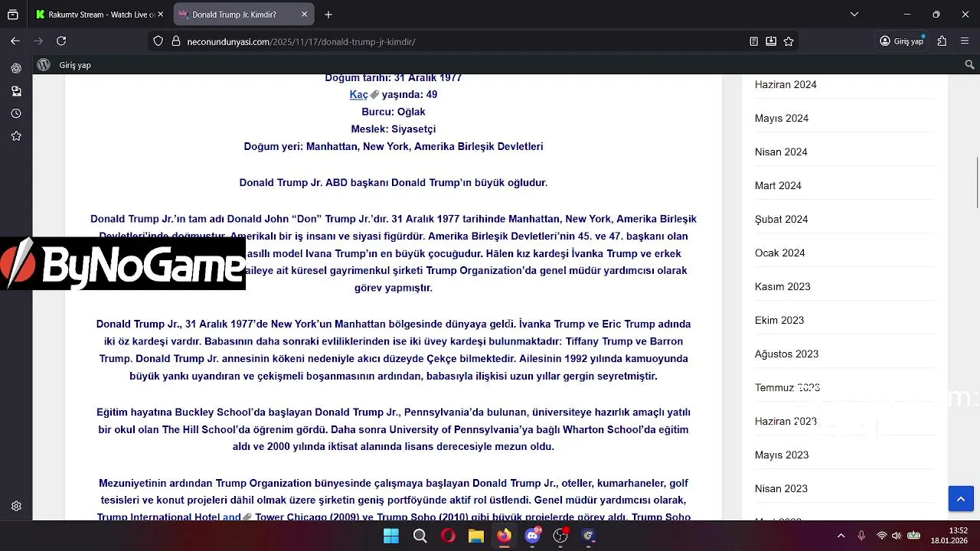Click the microphone tray icon
The image size is (980, 551).
pos(861,536)
